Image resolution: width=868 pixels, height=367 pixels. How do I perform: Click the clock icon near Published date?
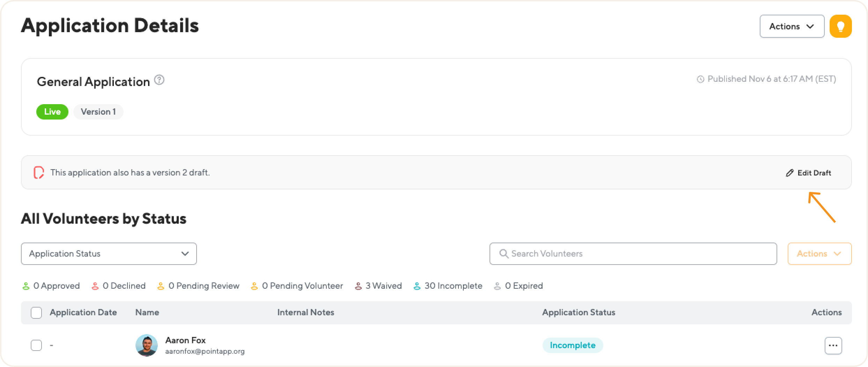point(700,79)
